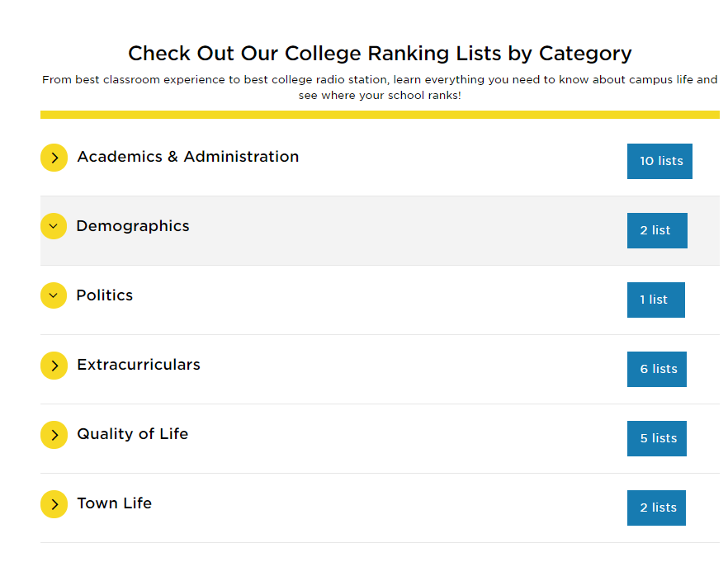Open the 2 lists Town Life button
Screen dimensions: 728x562
656,508
